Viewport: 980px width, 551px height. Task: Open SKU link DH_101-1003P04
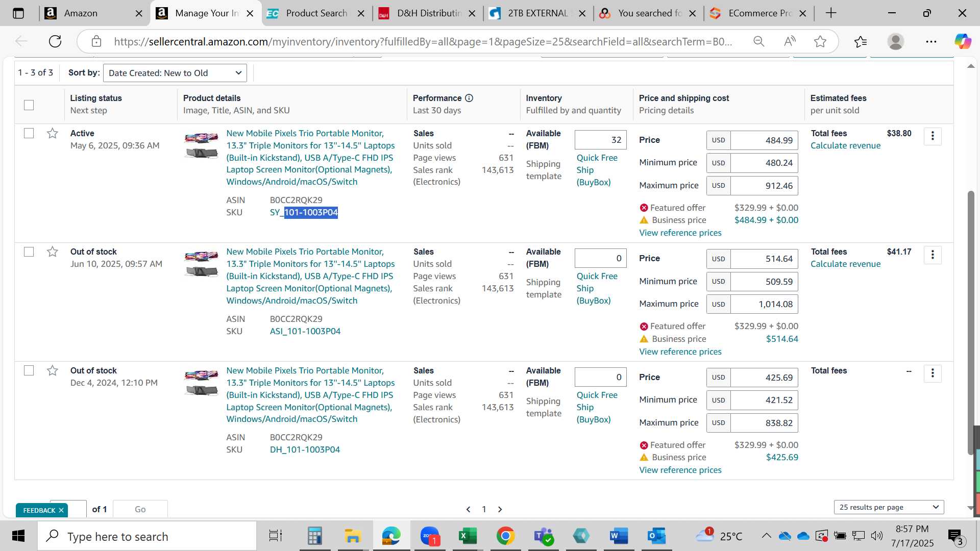[x=305, y=450]
